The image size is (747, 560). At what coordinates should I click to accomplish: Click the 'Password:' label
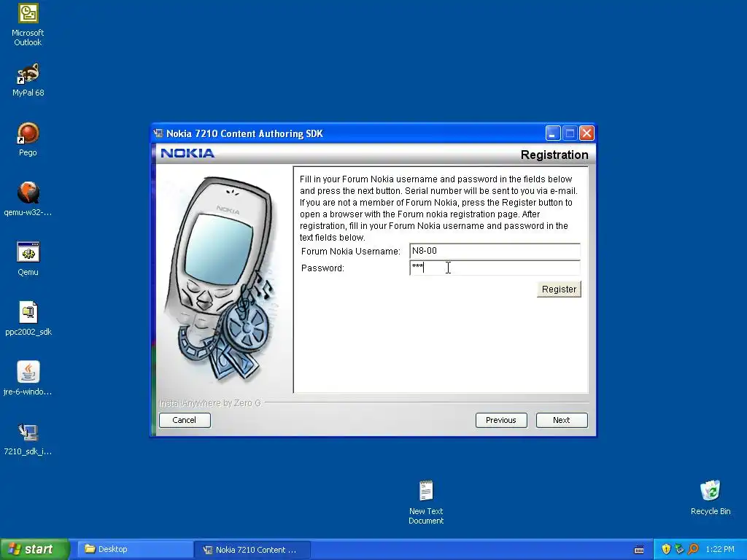click(x=322, y=268)
